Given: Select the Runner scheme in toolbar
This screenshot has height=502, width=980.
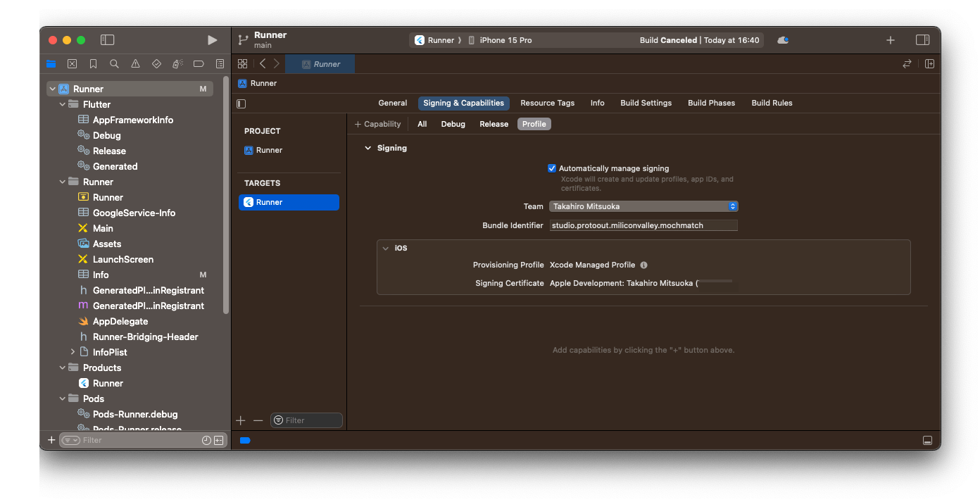Looking at the screenshot, I should pyautogui.click(x=434, y=40).
